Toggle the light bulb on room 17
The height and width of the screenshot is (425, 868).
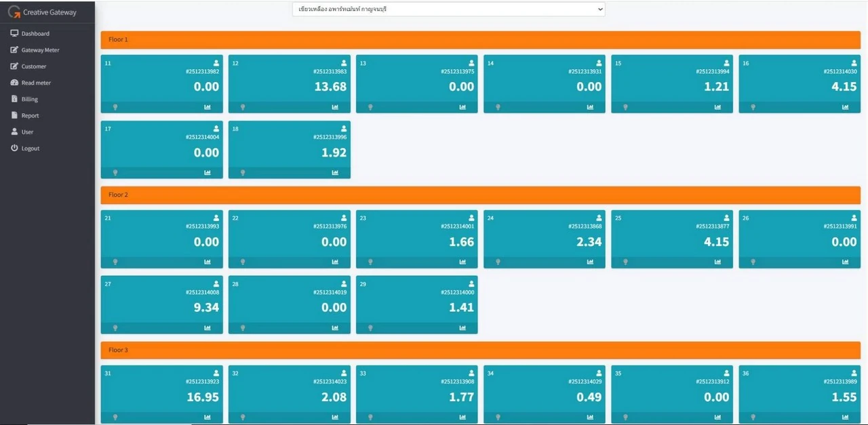(115, 173)
